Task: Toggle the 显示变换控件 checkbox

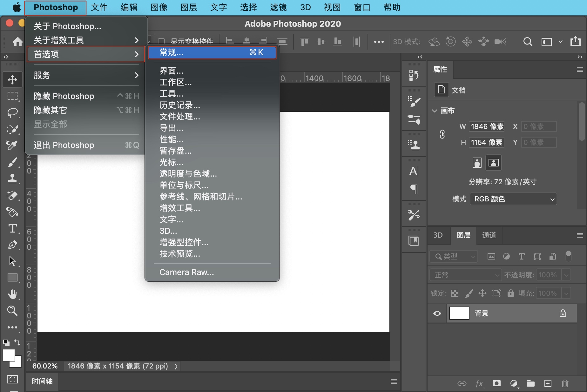Action: tap(161, 41)
